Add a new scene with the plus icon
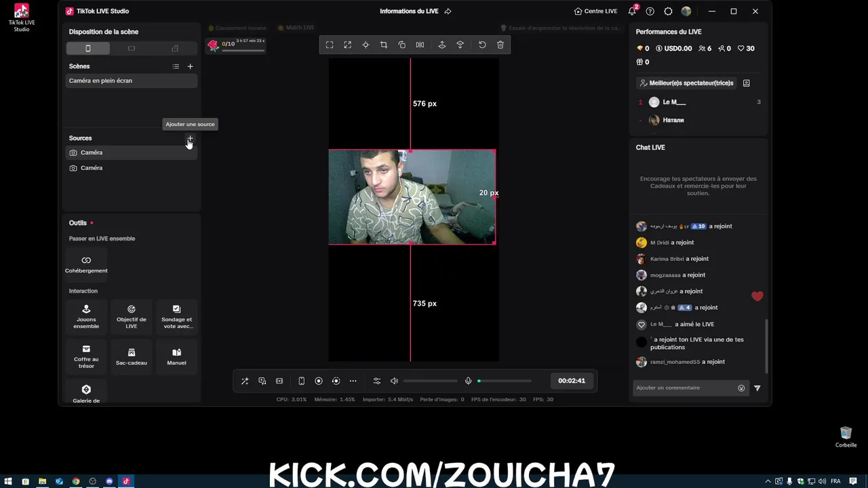 coord(190,66)
